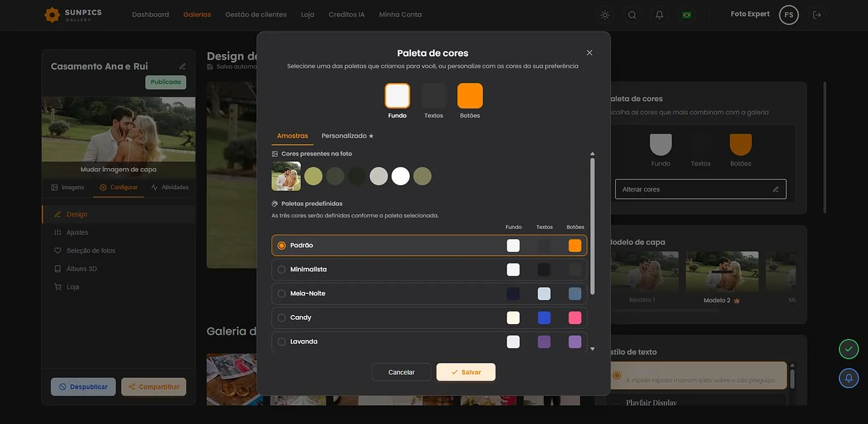868x424 pixels.
Task: Open the Atividades tab in sidebar
Action: [x=170, y=187]
